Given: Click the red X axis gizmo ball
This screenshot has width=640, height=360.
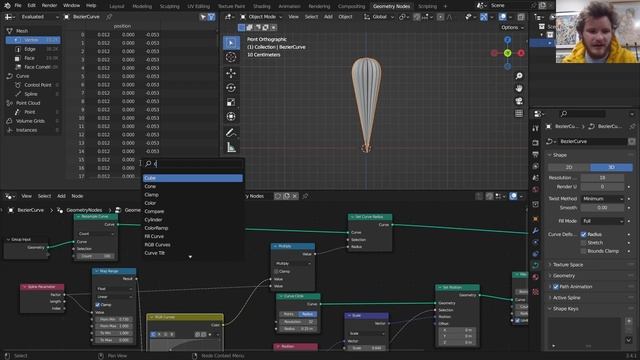Looking at the screenshot, I should 521,53.
